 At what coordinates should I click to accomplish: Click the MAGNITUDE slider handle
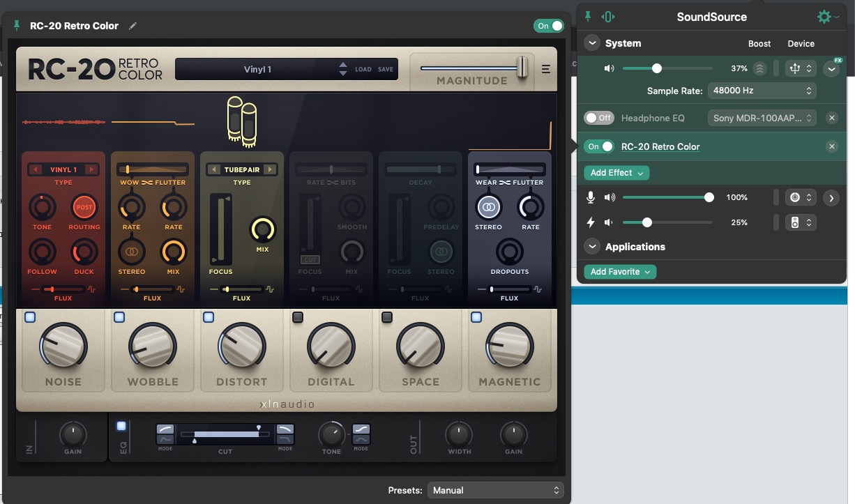tap(522, 68)
